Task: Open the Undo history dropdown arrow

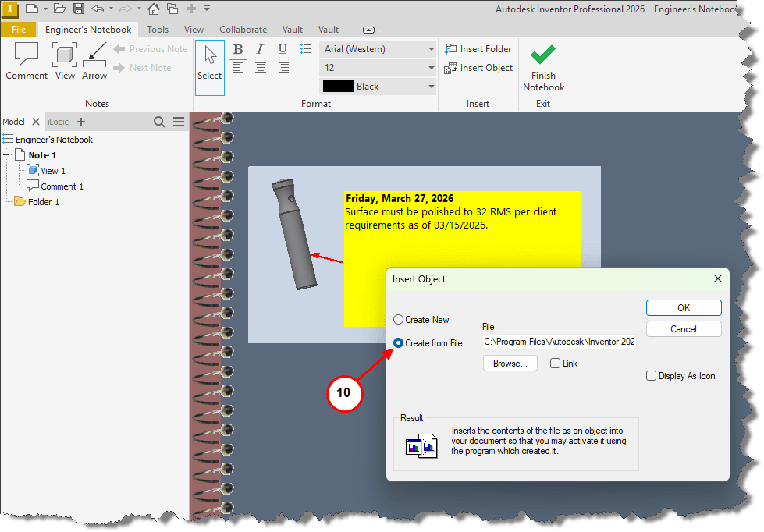Action: (x=111, y=9)
